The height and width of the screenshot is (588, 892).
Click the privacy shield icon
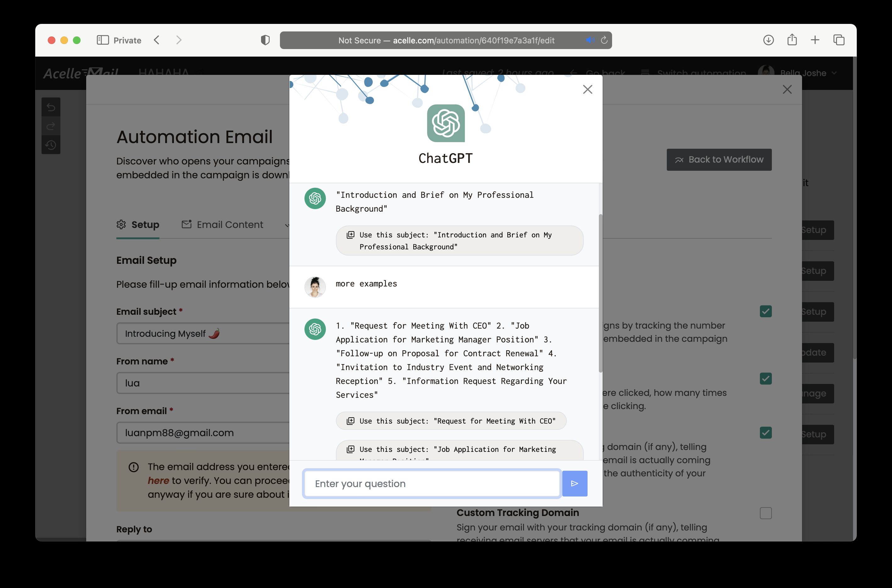[x=265, y=40]
